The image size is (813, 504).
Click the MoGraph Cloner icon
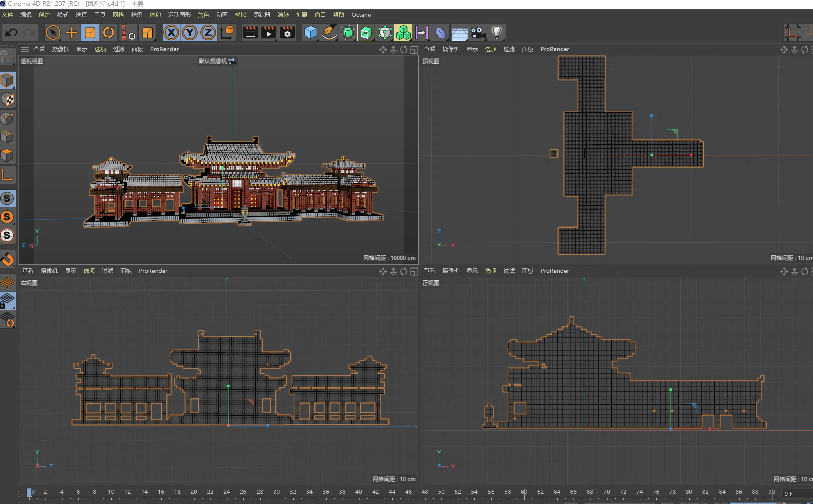[403, 33]
